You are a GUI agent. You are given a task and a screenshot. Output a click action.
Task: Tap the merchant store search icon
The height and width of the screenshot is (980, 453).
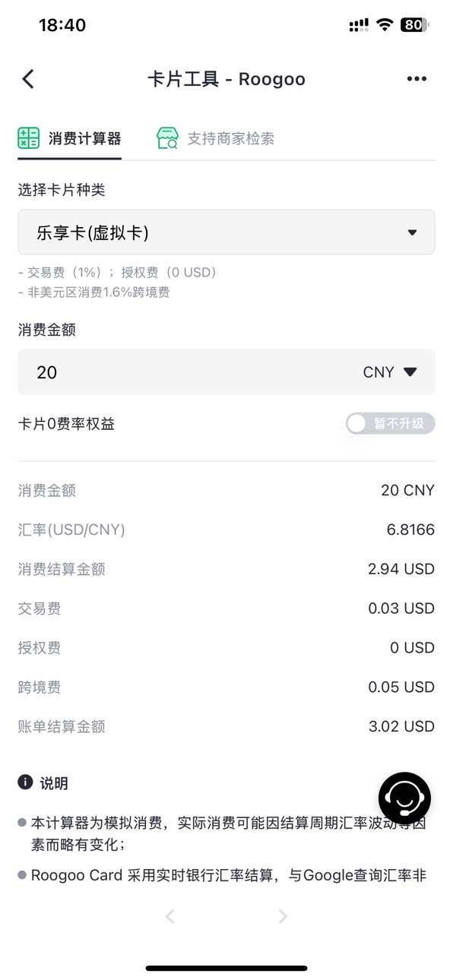tap(167, 138)
